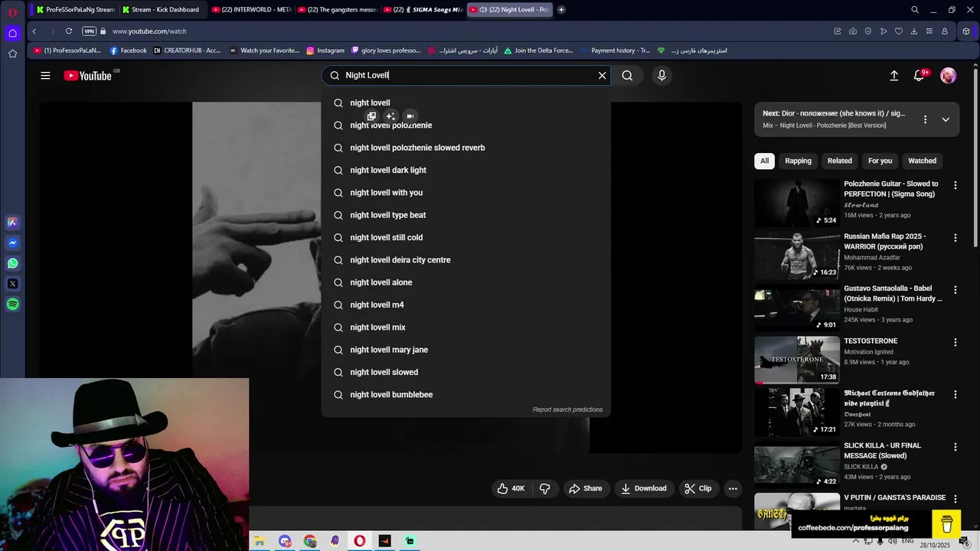Select the Watched filter chip

point(922,161)
